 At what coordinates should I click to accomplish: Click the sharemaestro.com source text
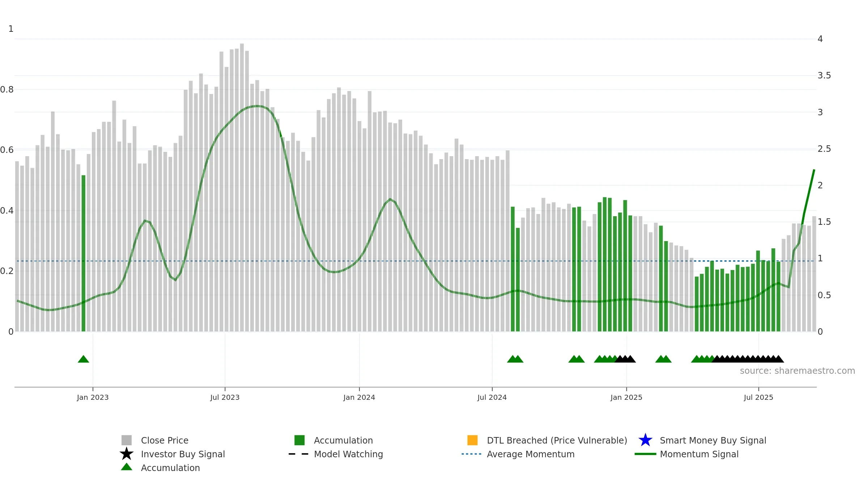click(x=797, y=371)
